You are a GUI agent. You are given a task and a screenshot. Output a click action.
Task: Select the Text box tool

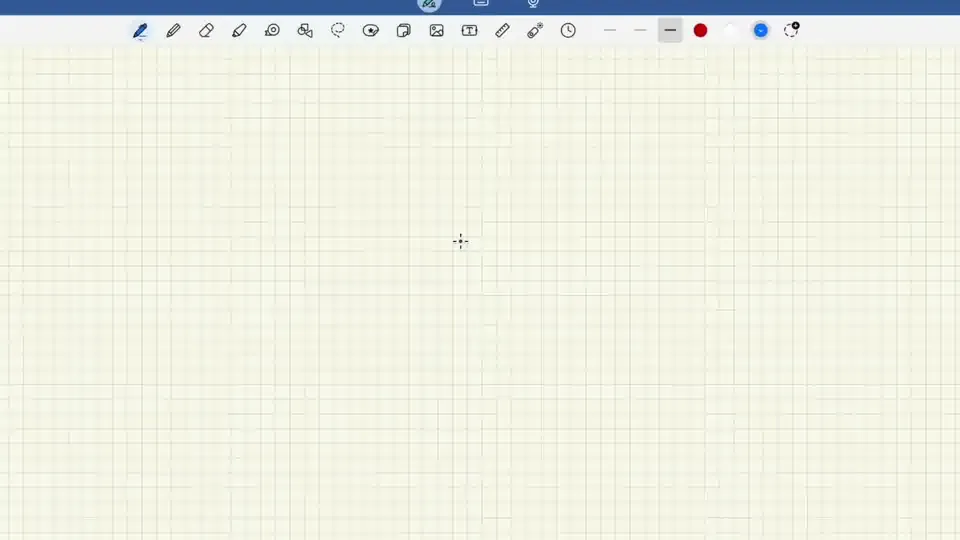click(x=469, y=31)
